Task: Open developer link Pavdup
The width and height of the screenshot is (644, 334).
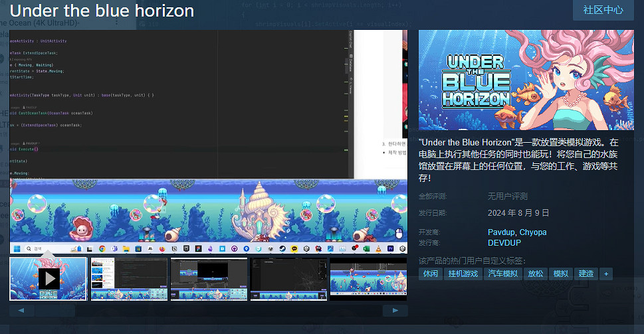Action: click(x=501, y=232)
